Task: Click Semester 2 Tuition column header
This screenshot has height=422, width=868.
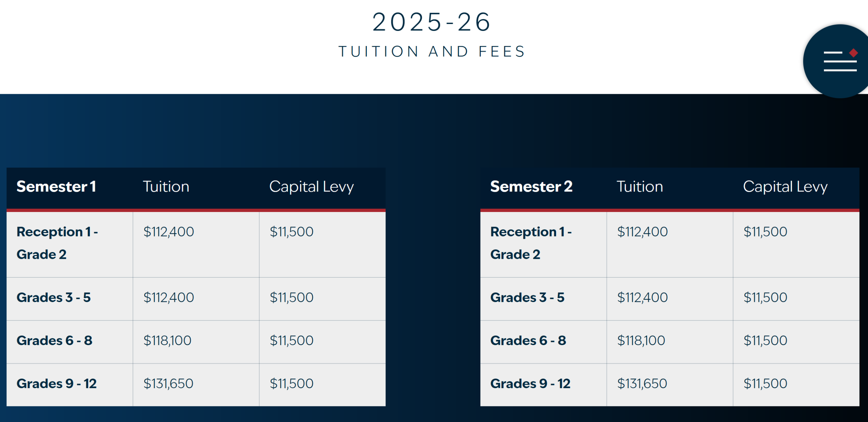Action: coord(639,187)
